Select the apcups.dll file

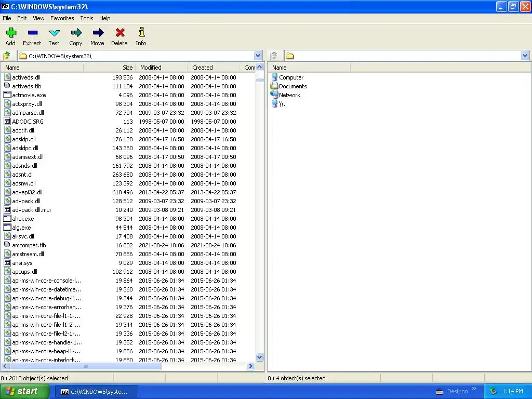tap(25, 271)
